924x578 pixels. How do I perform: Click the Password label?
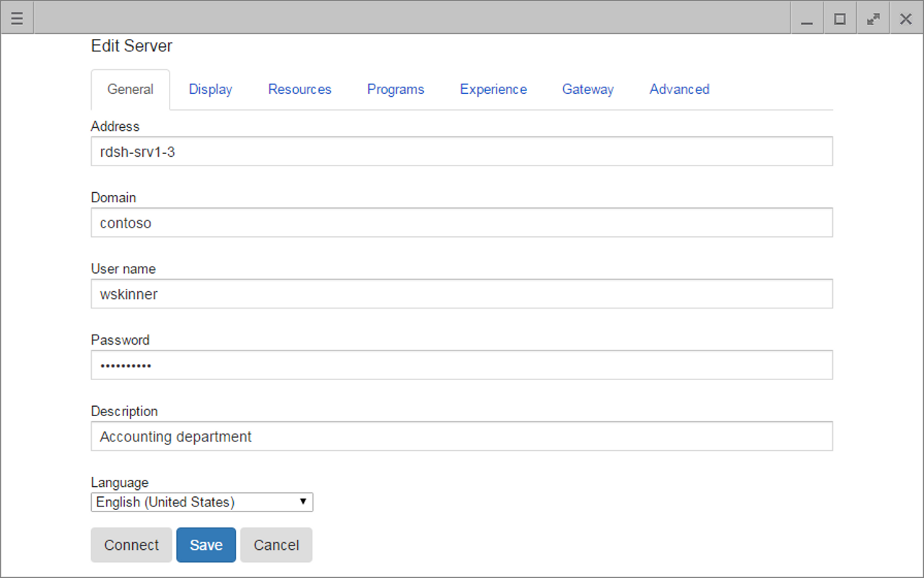click(x=120, y=340)
